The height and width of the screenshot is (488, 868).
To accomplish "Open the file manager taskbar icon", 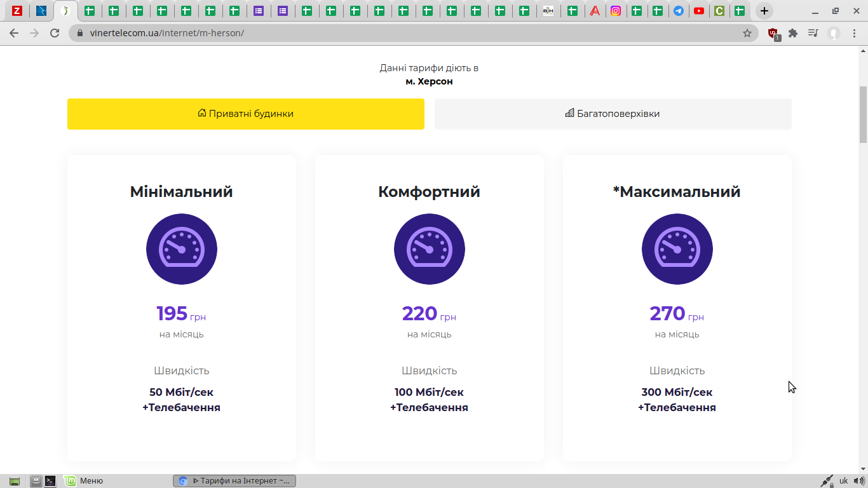I will pyautogui.click(x=36, y=481).
